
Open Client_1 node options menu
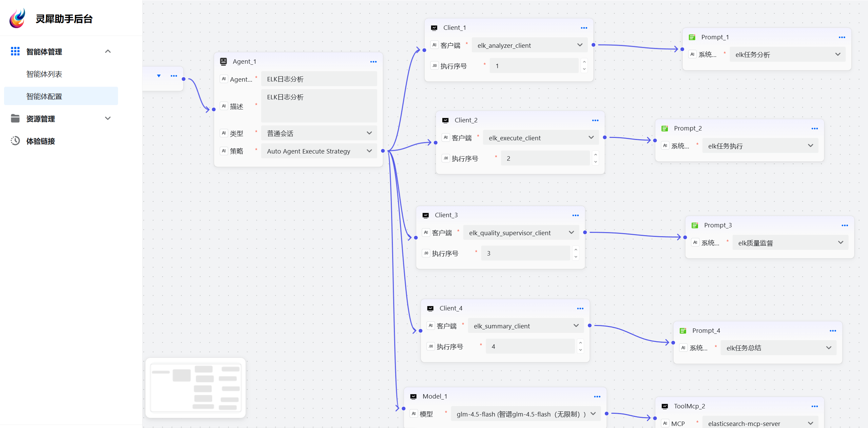click(x=584, y=28)
